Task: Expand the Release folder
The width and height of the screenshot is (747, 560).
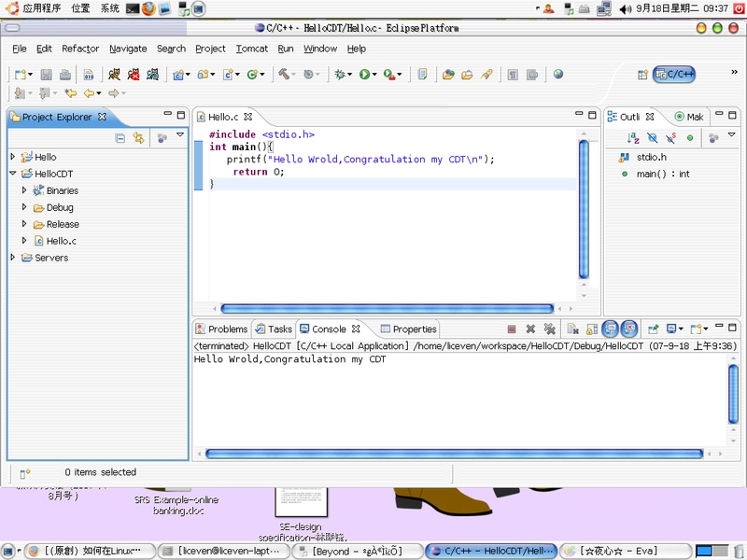Action: coord(24,223)
